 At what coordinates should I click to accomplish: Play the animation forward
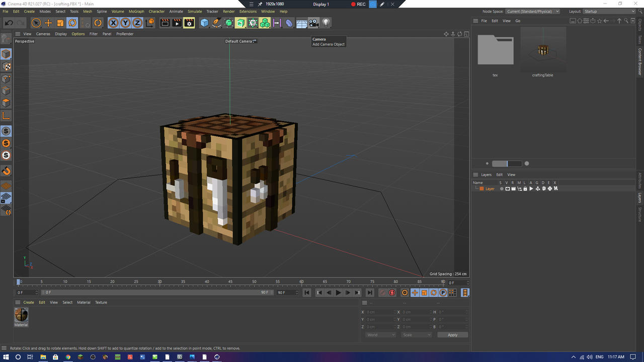[x=338, y=293]
